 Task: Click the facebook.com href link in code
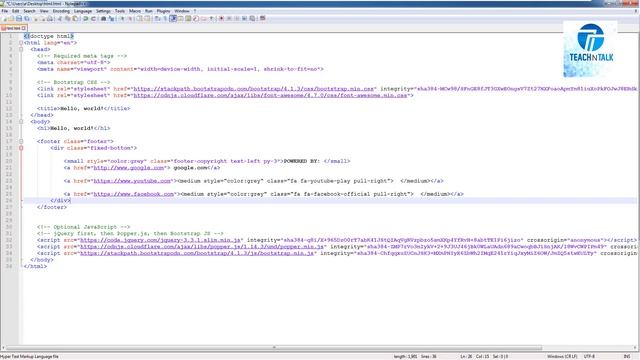[x=134, y=194]
